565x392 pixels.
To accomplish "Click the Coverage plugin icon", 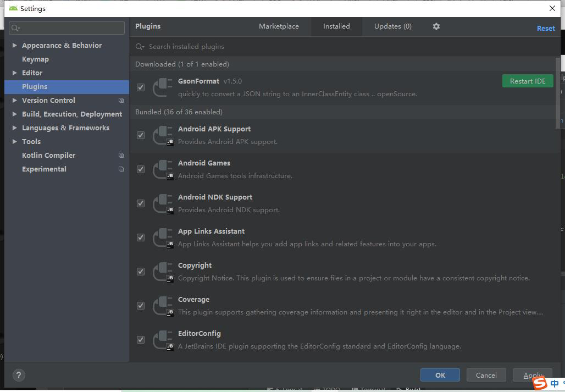I will point(163,306).
